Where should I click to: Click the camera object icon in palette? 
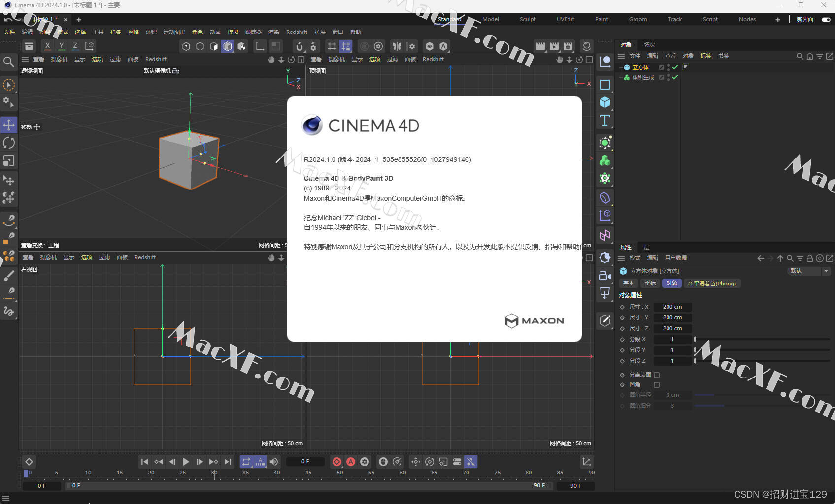(605, 276)
